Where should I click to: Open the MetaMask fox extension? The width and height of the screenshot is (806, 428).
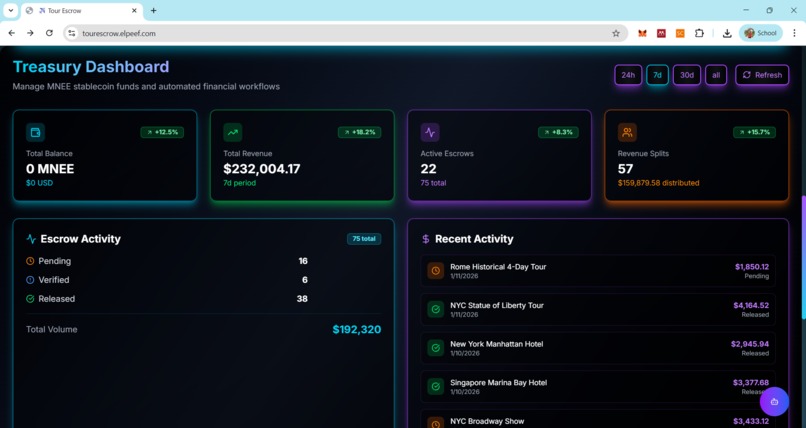(x=643, y=33)
